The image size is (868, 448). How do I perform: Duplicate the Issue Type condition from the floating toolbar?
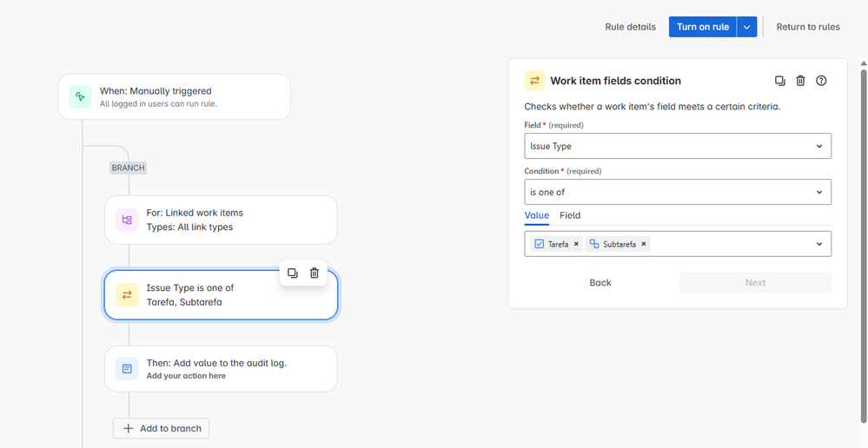tap(293, 273)
